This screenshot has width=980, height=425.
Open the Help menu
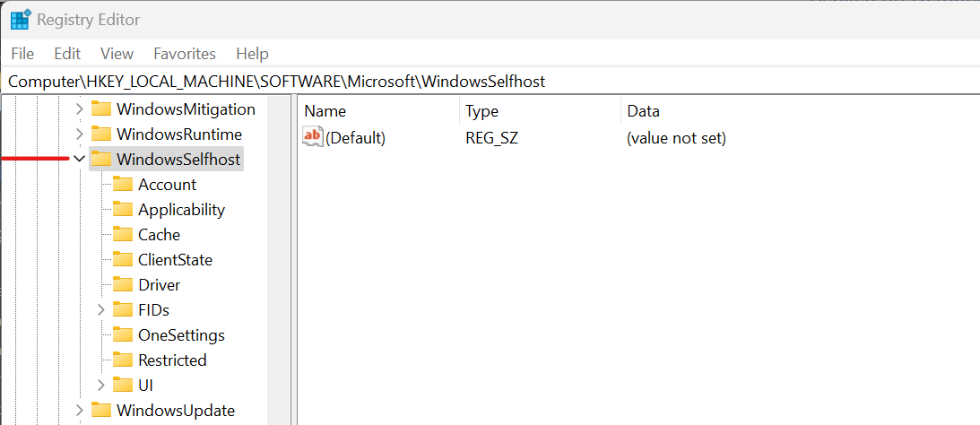point(252,54)
